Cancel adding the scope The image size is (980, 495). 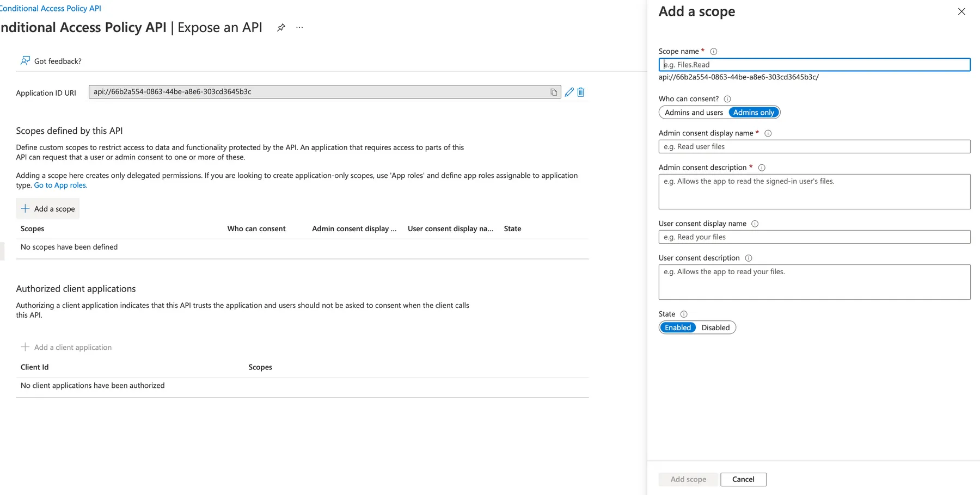pyautogui.click(x=743, y=479)
